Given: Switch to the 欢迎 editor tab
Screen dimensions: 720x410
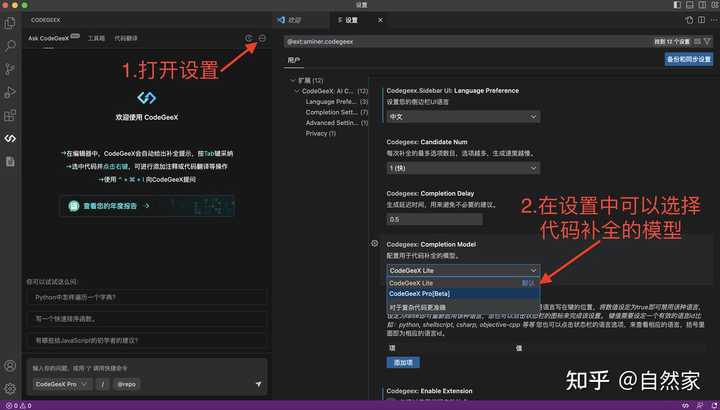Looking at the screenshot, I should (x=301, y=20).
